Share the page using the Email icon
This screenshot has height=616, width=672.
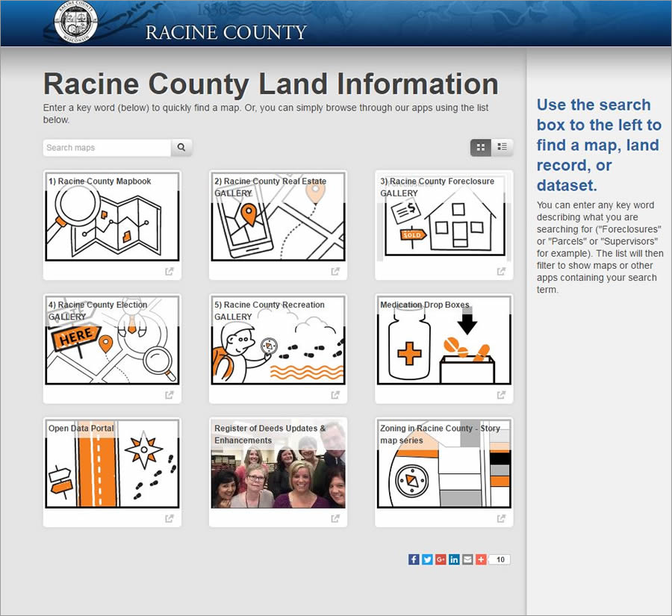[467, 559]
